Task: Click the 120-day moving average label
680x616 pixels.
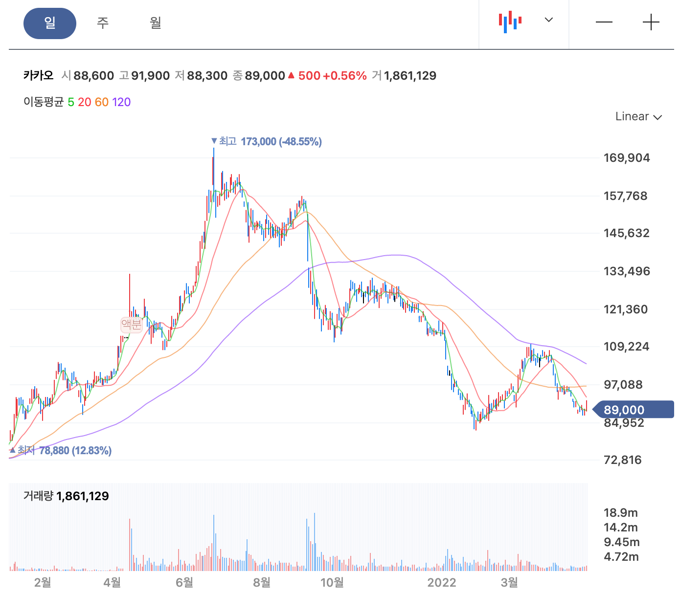Action: [x=121, y=102]
